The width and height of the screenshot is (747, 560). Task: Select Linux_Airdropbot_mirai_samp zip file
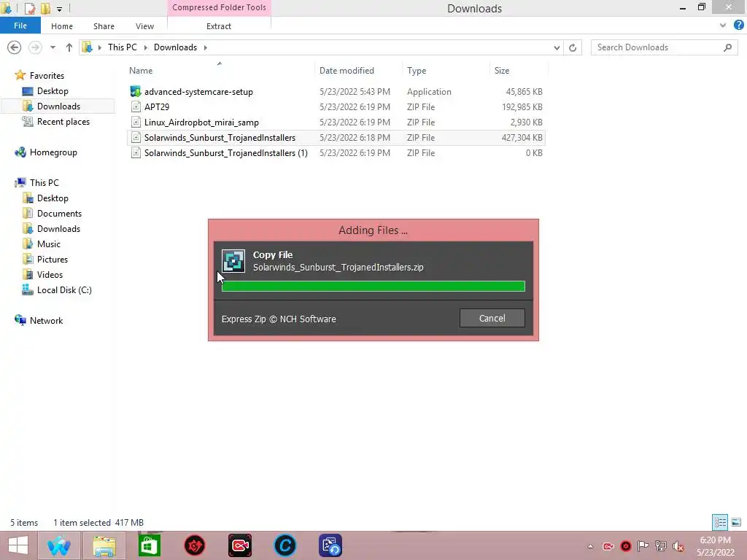tap(336, 122)
